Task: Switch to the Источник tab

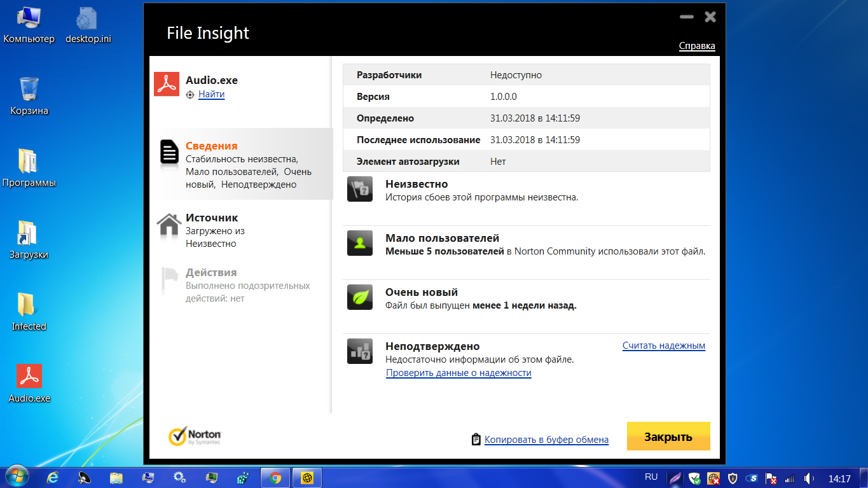Action: pyautogui.click(x=242, y=230)
